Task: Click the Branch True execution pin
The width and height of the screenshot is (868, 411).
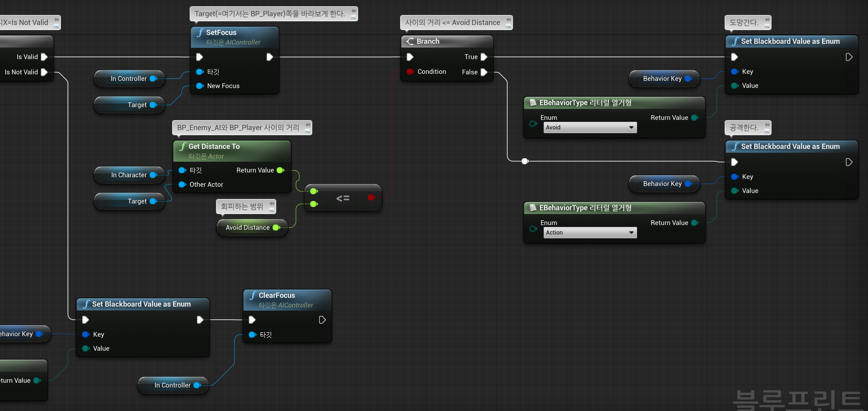Action: [x=484, y=57]
